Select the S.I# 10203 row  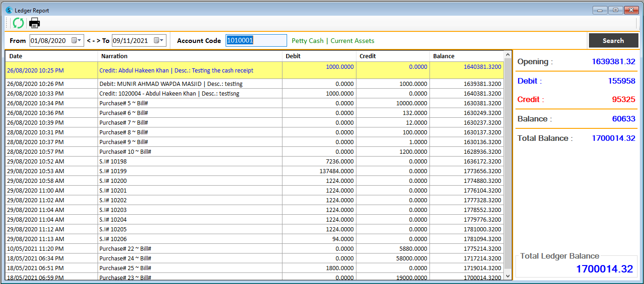(255, 210)
